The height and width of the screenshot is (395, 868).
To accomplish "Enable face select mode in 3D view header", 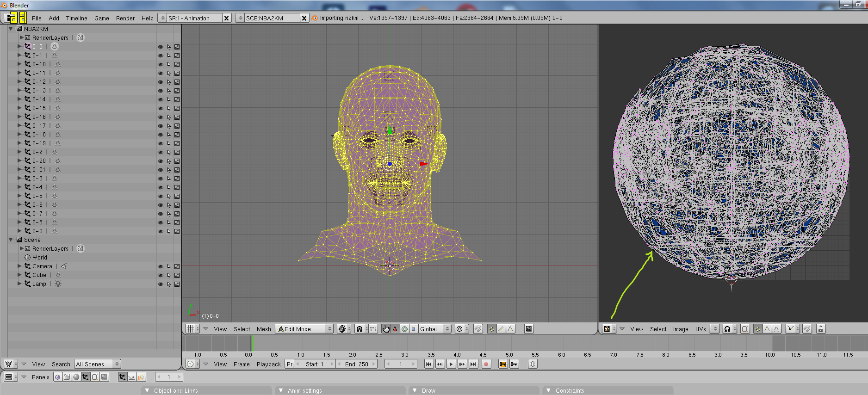I will 510,329.
